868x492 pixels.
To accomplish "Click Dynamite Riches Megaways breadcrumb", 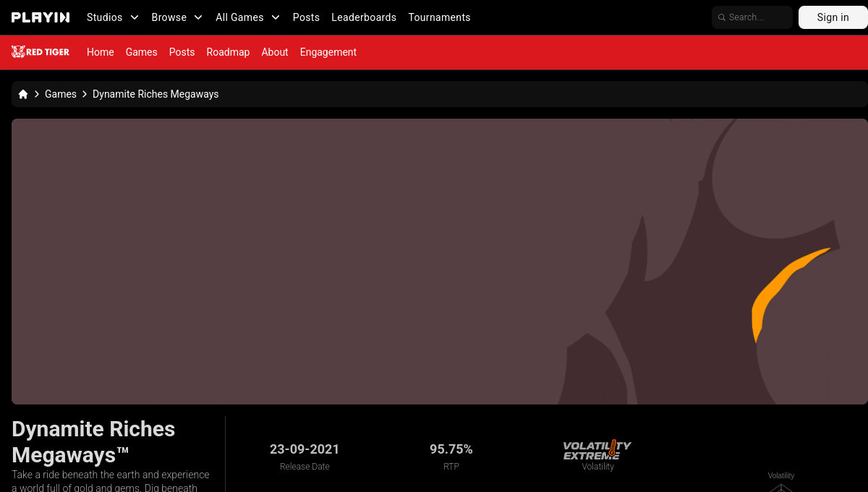I will point(156,94).
